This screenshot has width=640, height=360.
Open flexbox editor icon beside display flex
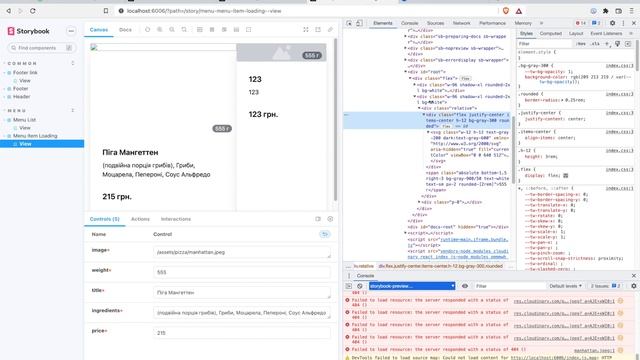tap(566, 176)
